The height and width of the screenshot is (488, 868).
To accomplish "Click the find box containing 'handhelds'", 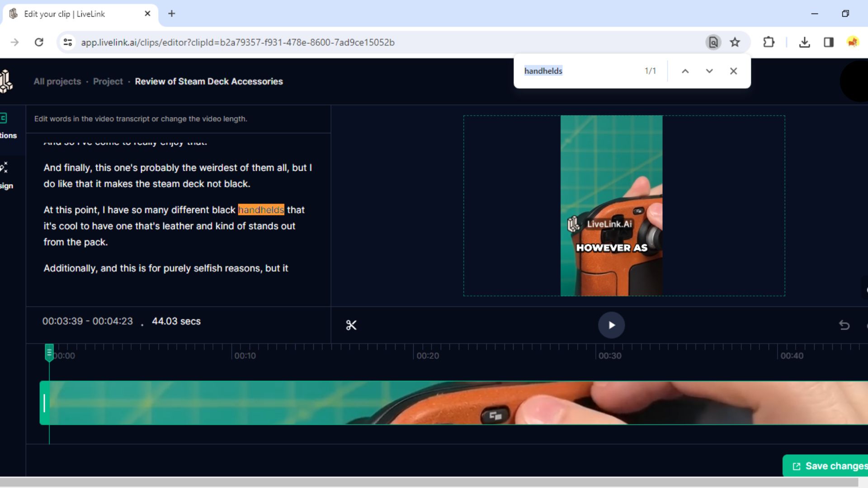I will pos(581,71).
